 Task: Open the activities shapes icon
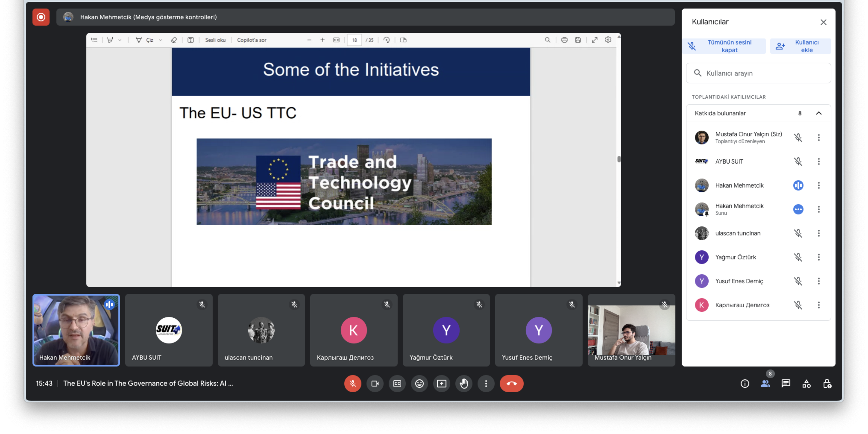[x=806, y=383]
